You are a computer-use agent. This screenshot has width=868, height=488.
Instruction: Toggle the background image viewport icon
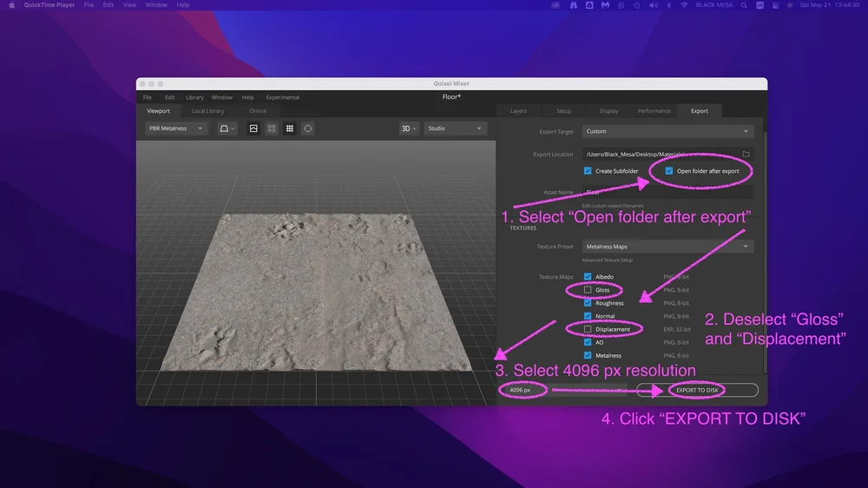tap(253, 129)
